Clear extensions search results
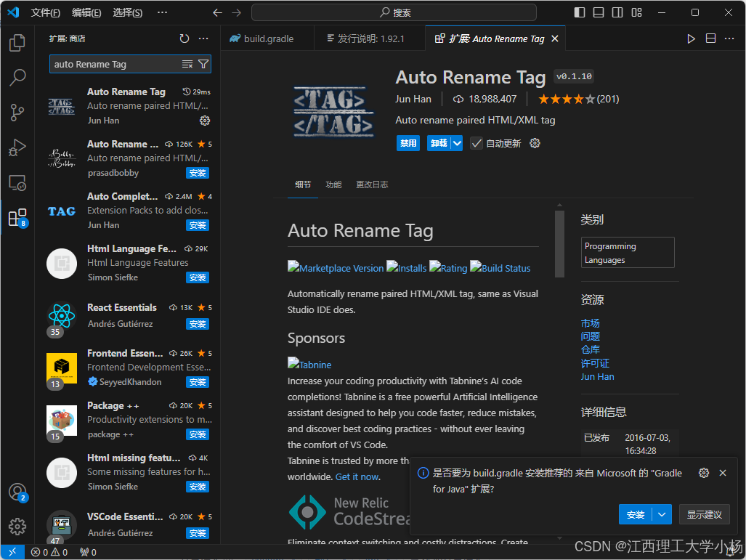Viewport: 746px width, 560px height. click(x=187, y=64)
